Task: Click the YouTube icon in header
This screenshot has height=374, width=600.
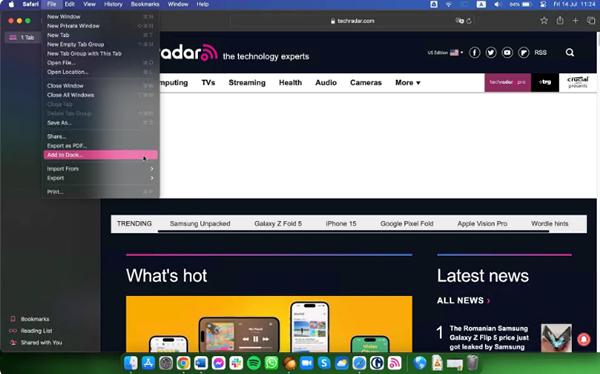Action: (x=507, y=52)
